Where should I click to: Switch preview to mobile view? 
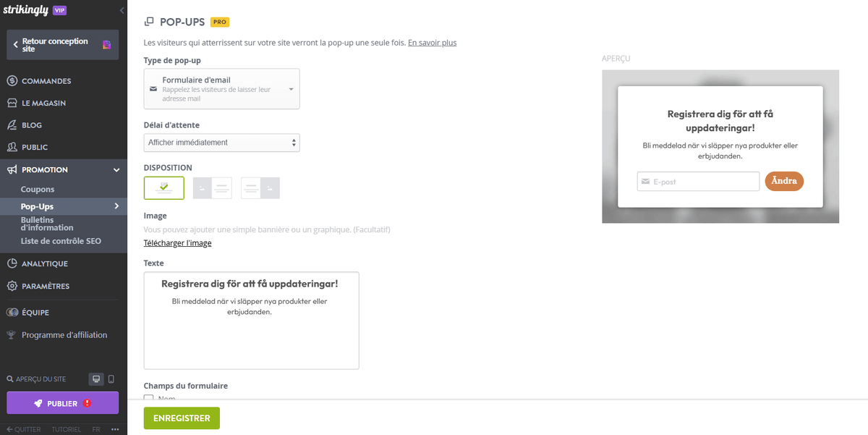pyautogui.click(x=112, y=379)
